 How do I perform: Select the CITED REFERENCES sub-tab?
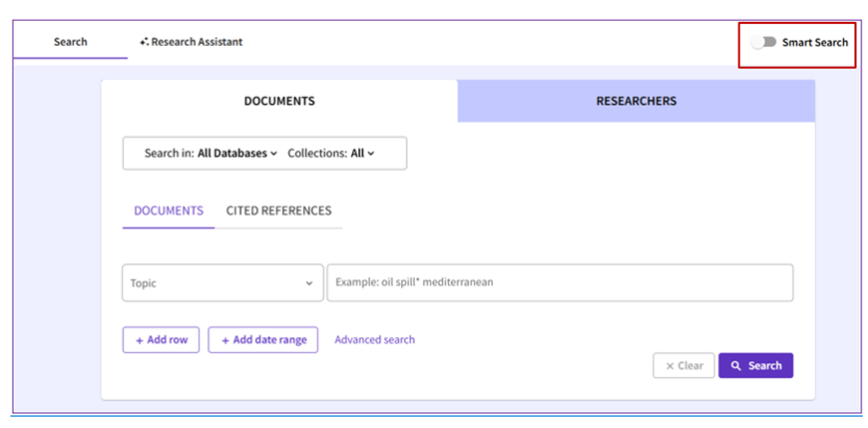pos(278,211)
